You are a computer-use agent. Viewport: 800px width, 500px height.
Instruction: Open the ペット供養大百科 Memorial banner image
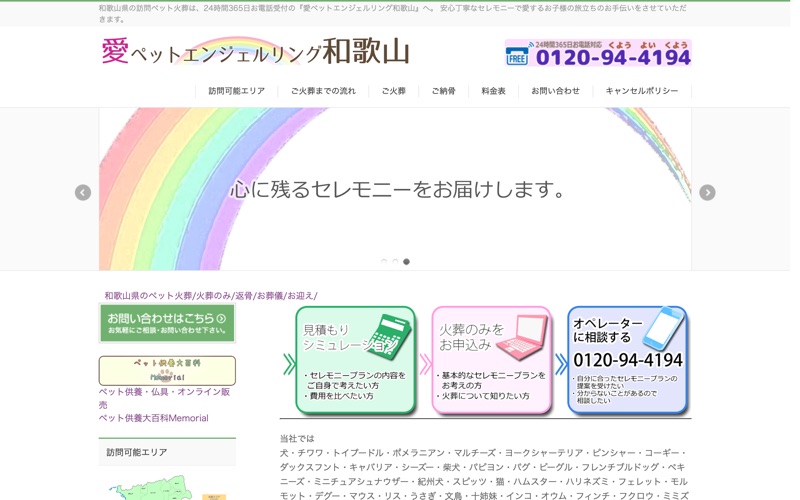point(167,370)
